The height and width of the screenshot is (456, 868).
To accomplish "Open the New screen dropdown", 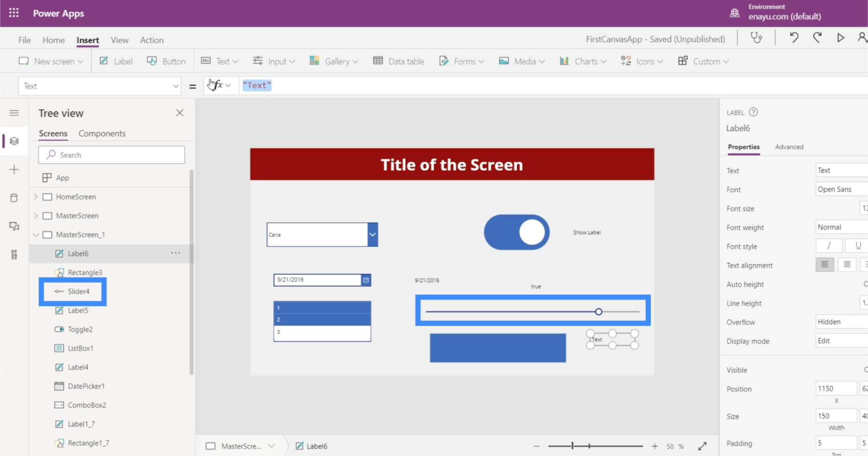I will pos(51,61).
